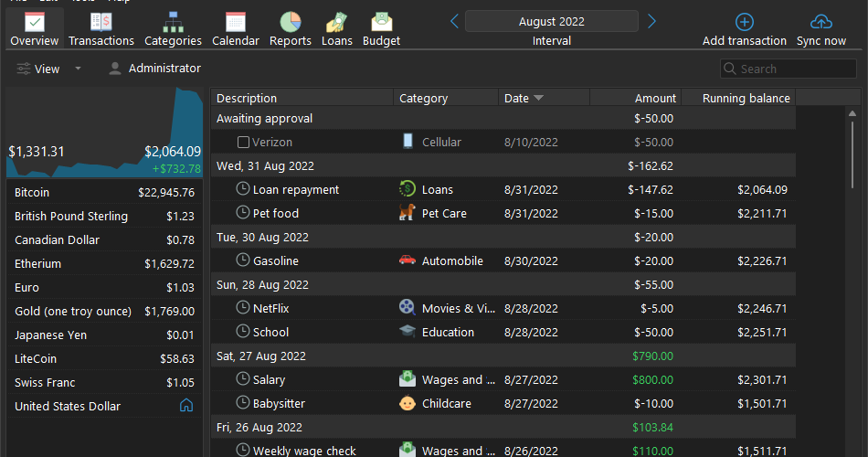Click the Date column sort arrow
Viewport: 868px width, 457px height.
click(539, 98)
